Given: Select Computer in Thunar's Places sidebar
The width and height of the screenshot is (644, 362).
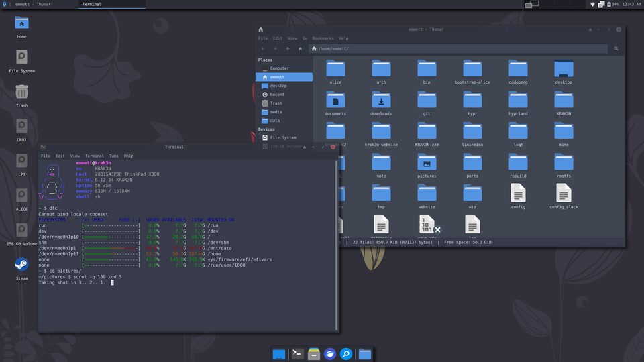Looking at the screenshot, I should [x=284, y=68].
